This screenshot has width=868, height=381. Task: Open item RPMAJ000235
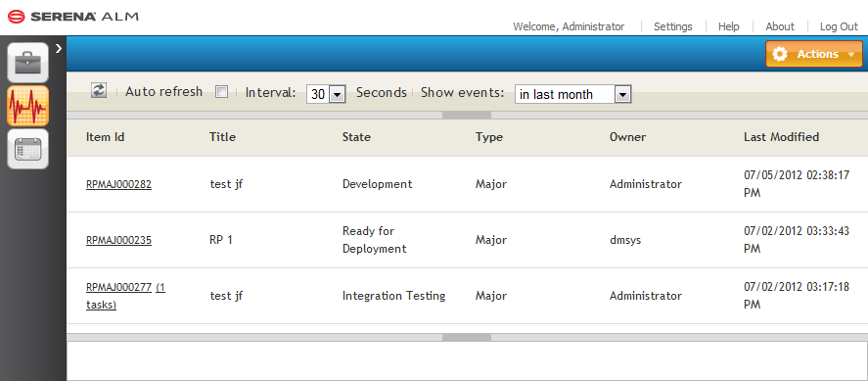[x=118, y=241]
